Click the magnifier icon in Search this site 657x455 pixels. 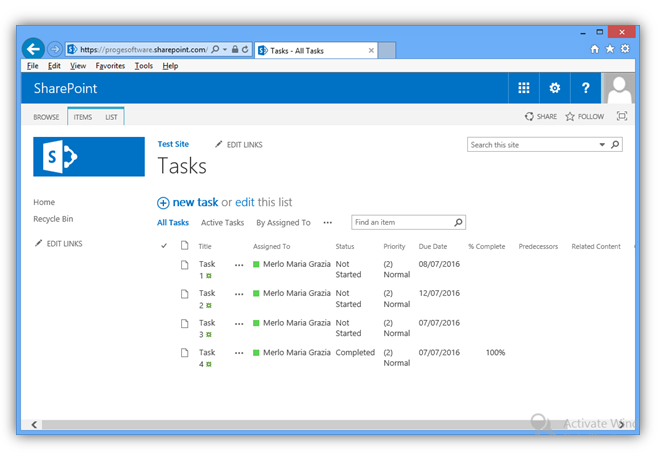(x=615, y=145)
